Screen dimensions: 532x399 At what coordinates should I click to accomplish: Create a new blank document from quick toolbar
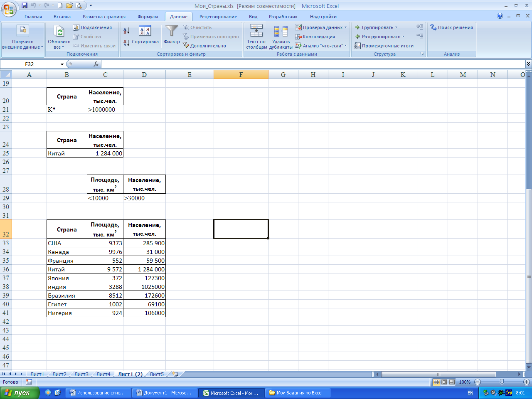click(60, 5)
